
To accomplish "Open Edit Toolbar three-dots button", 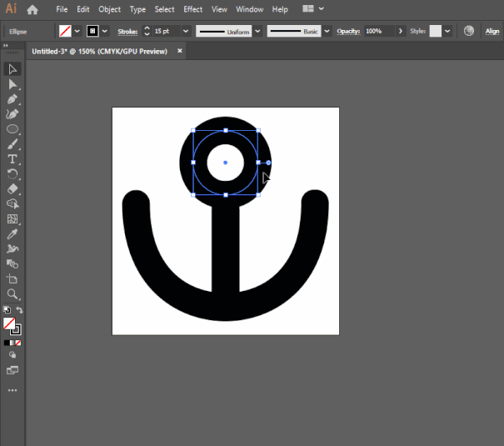I will click(x=12, y=389).
